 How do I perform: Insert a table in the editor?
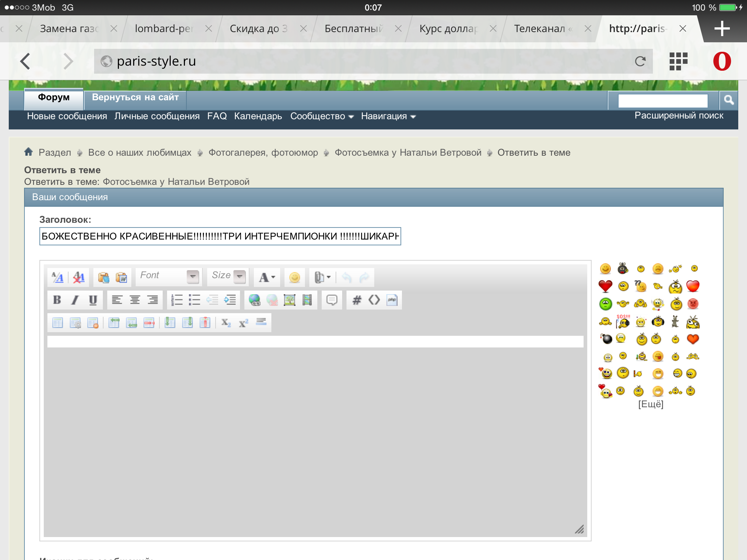click(58, 323)
